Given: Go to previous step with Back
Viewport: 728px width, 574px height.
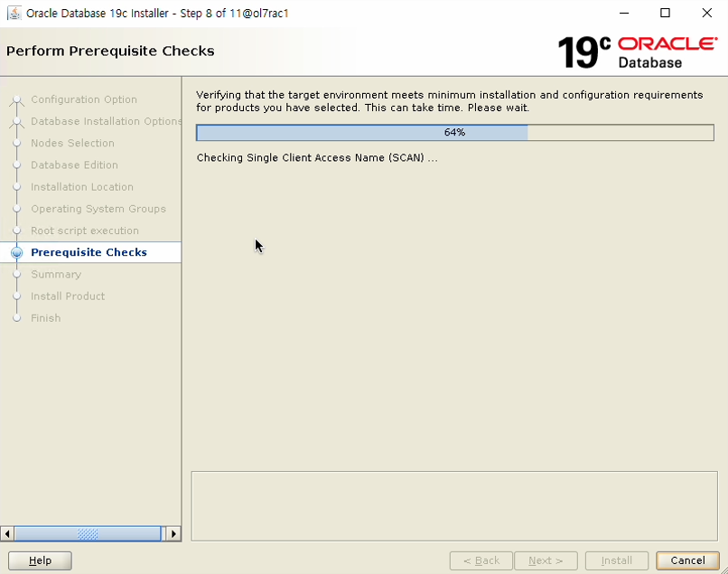Looking at the screenshot, I should pos(481,560).
